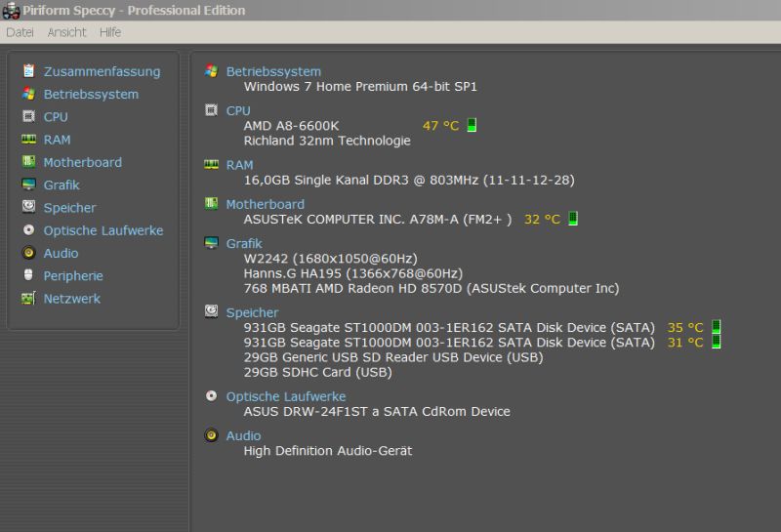Click the Motherboard icon in sidebar
This screenshot has height=532, width=781.
pos(29,161)
